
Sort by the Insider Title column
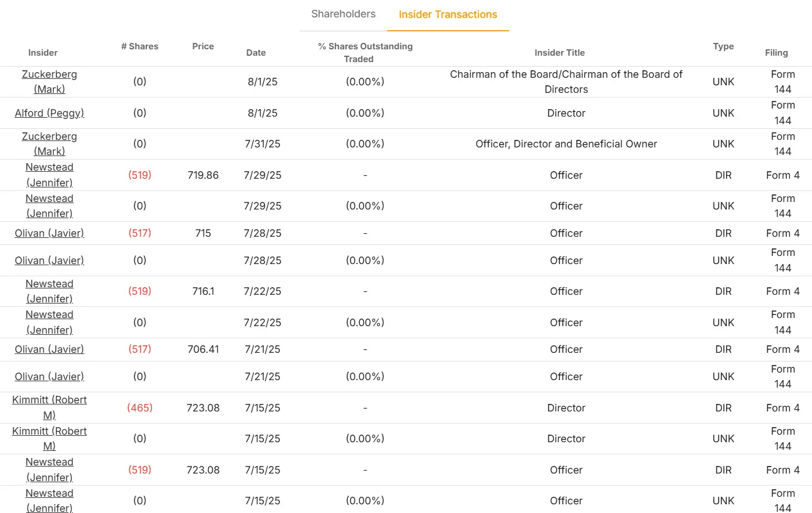(x=560, y=52)
